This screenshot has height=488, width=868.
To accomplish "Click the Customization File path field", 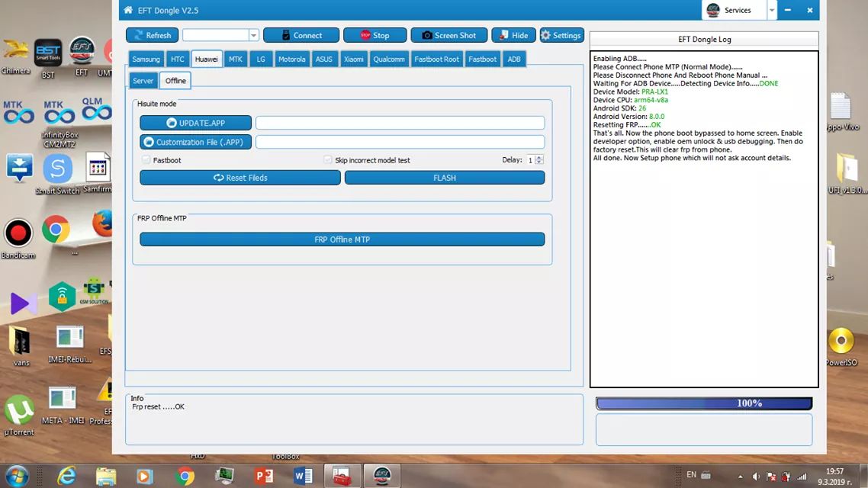I will click(400, 142).
